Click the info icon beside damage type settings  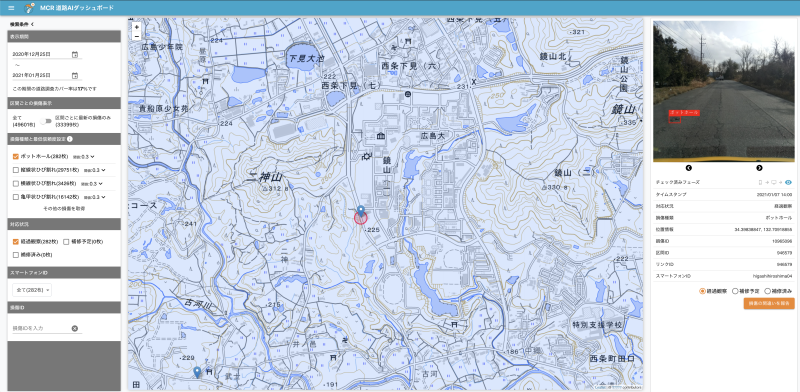[x=69, y=139]
